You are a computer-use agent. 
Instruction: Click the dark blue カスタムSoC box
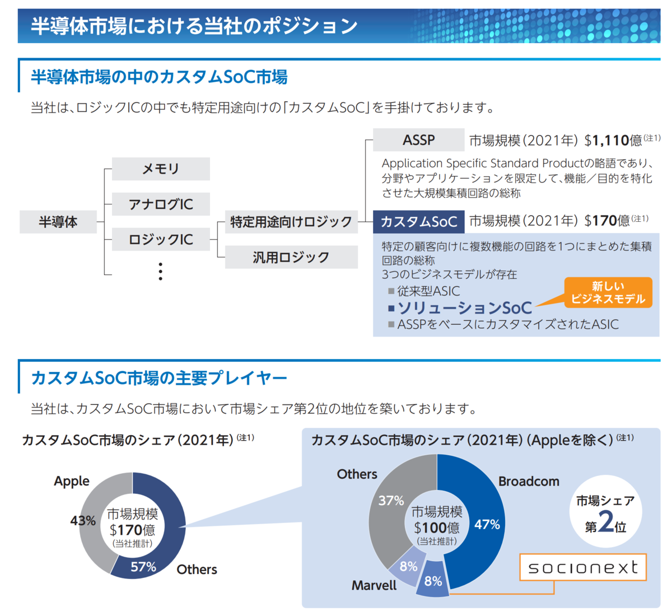pos(419,222)
